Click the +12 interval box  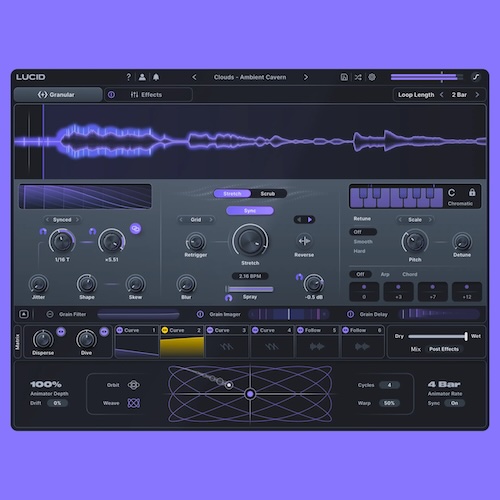point(467,292)
